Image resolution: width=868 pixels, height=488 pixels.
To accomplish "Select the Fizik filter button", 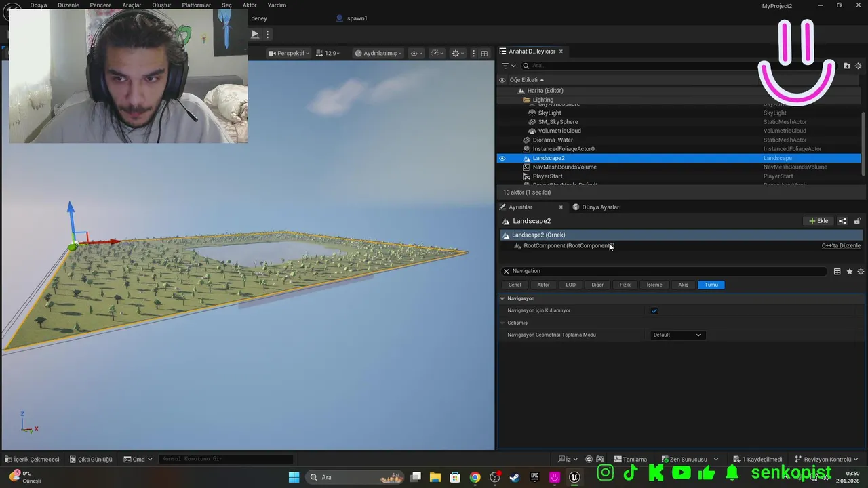I will [625, 285].
